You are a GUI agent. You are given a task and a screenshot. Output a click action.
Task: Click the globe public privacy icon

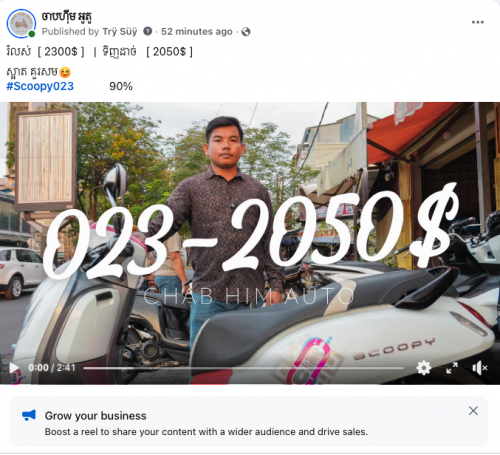(x=246, y=32)
